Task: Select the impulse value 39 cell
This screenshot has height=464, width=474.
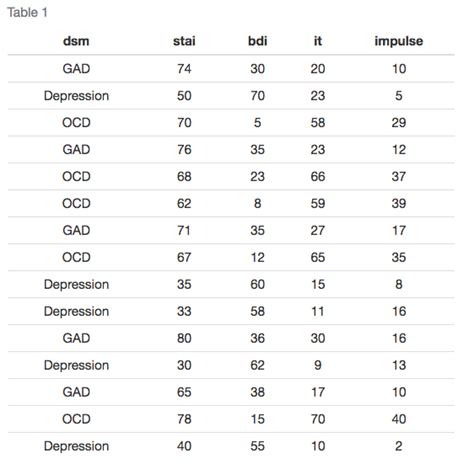Action: [399, 204]
